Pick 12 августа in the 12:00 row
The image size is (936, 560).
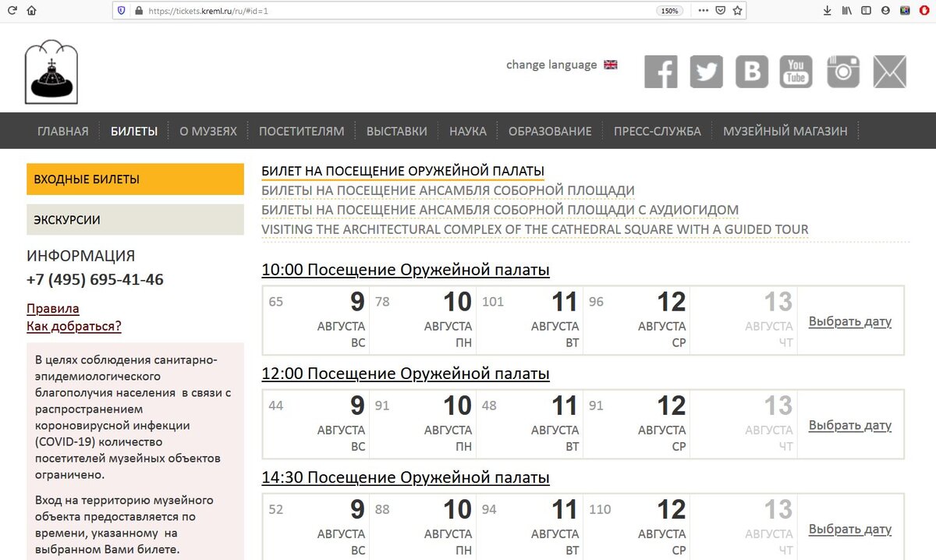point(637,424)
